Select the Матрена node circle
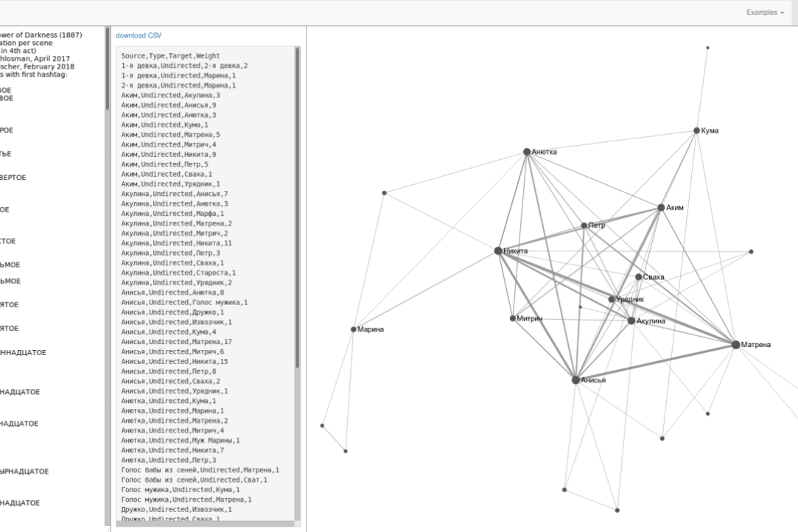This screenshot has height=532, width=798. [x=735, y=344]
